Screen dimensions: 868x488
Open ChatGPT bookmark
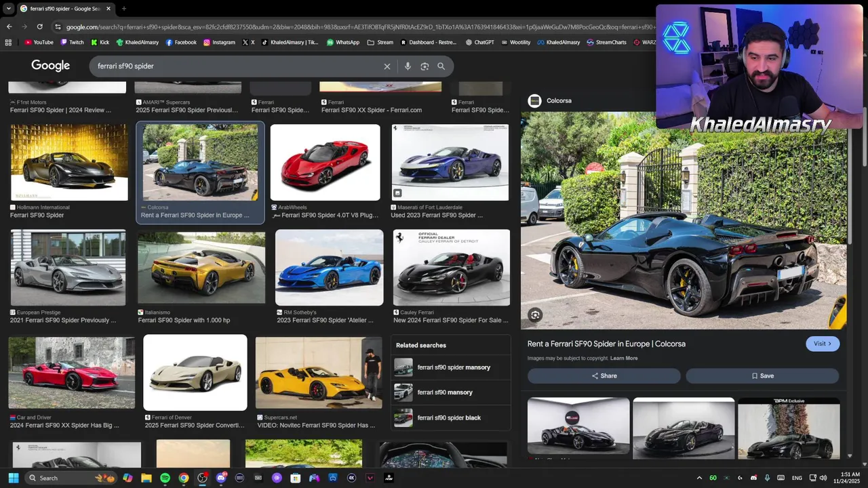coord(479,42)
